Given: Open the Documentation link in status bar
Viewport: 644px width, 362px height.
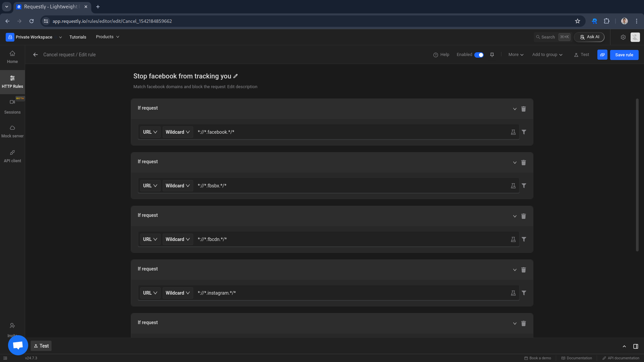Looking at the screenshot, I should 577,358.
